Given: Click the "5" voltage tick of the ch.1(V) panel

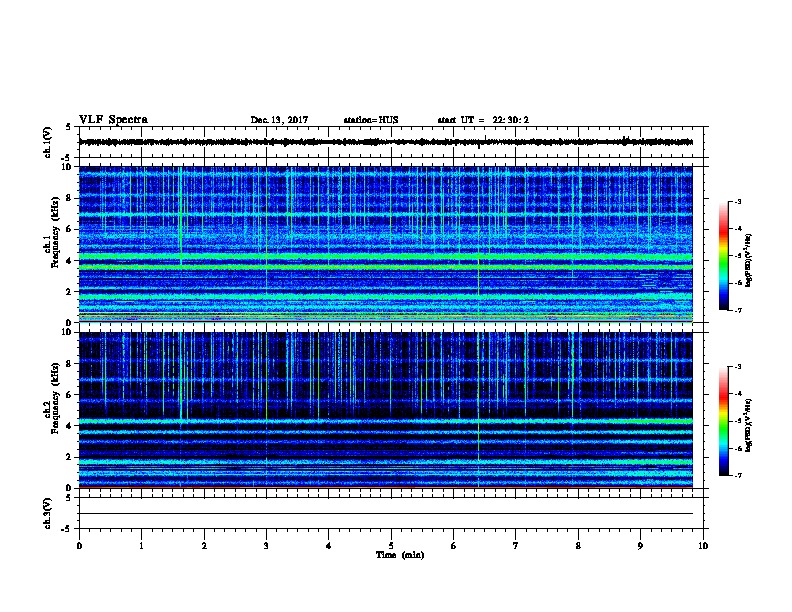Looking at the screenshot, I should [x=68, y=127].
